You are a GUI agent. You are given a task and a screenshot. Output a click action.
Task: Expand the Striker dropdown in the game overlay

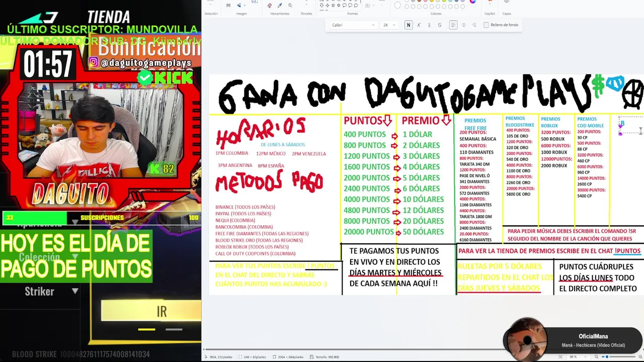pos(75,291)
